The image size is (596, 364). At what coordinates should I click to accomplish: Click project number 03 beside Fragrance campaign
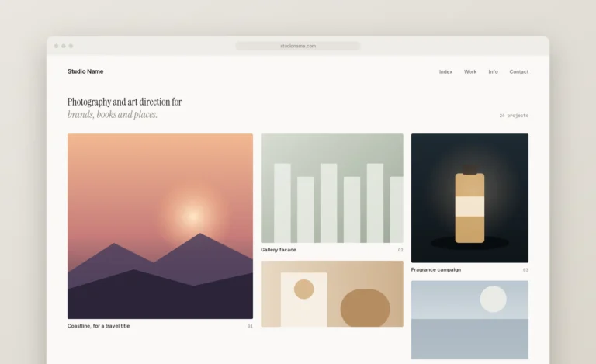[x=525, y=270]
